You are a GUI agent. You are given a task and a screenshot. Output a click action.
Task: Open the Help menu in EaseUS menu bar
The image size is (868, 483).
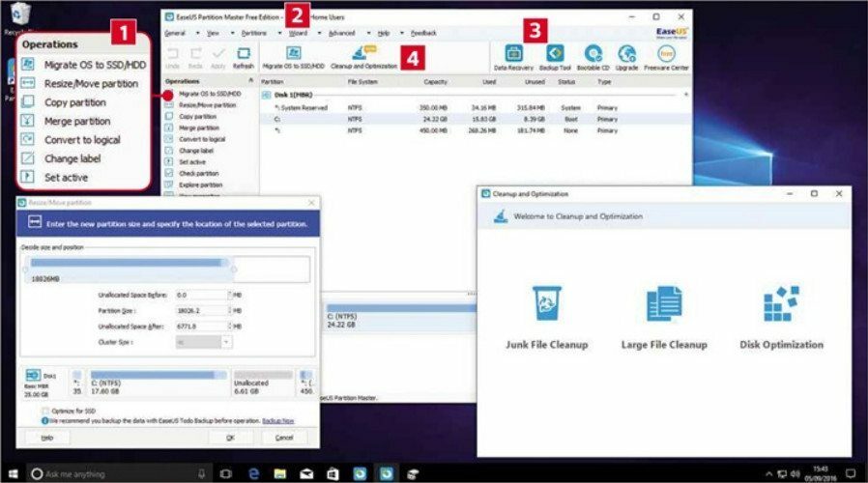384,33
